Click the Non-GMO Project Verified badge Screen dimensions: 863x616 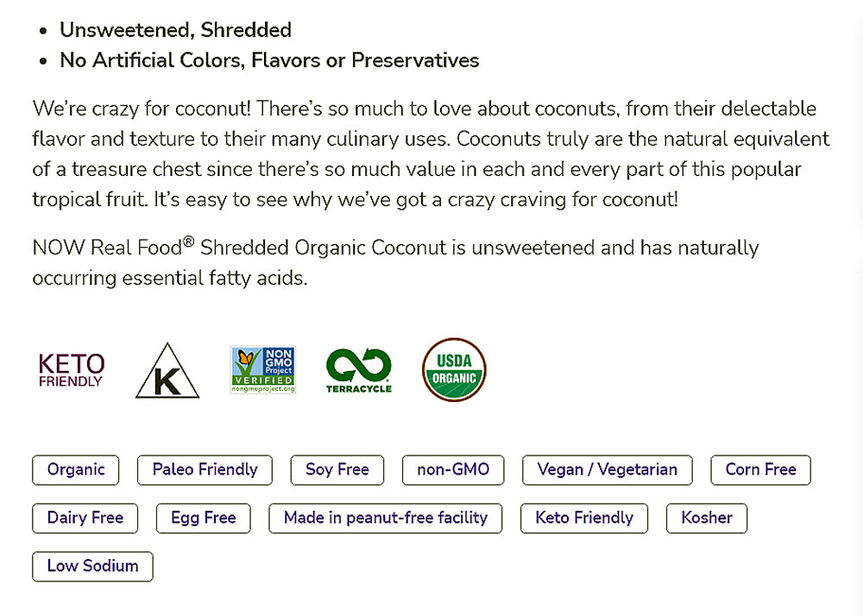click(x=262, y=370)
